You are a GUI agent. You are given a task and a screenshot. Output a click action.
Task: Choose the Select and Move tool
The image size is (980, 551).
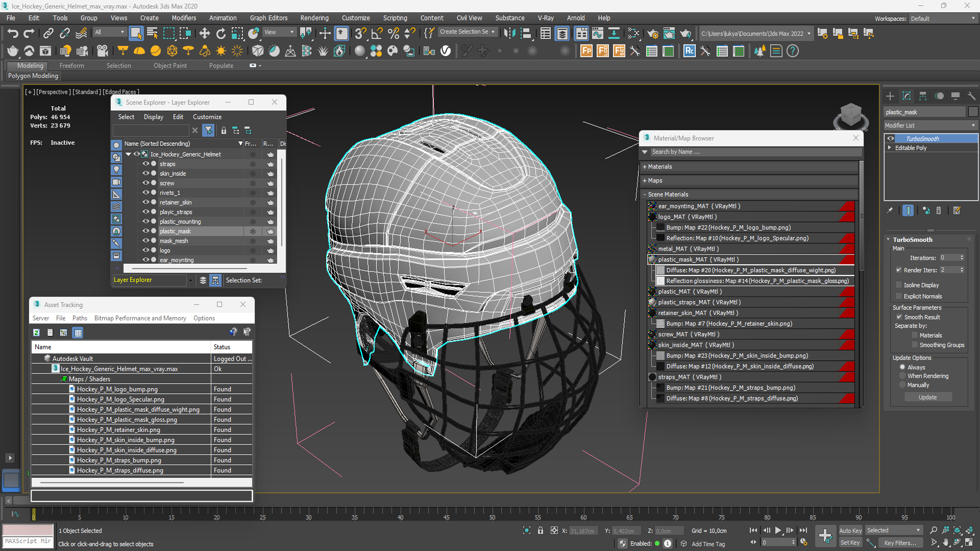(204, 34)
